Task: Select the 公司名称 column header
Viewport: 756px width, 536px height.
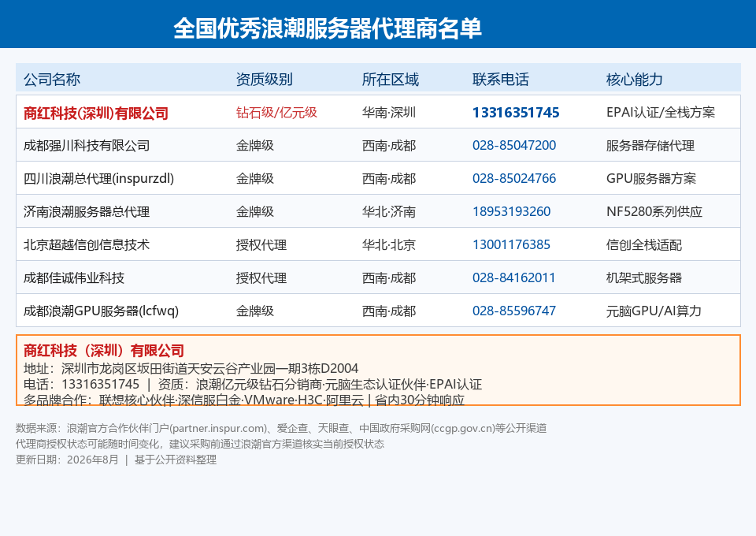Action: coord(52,79)
